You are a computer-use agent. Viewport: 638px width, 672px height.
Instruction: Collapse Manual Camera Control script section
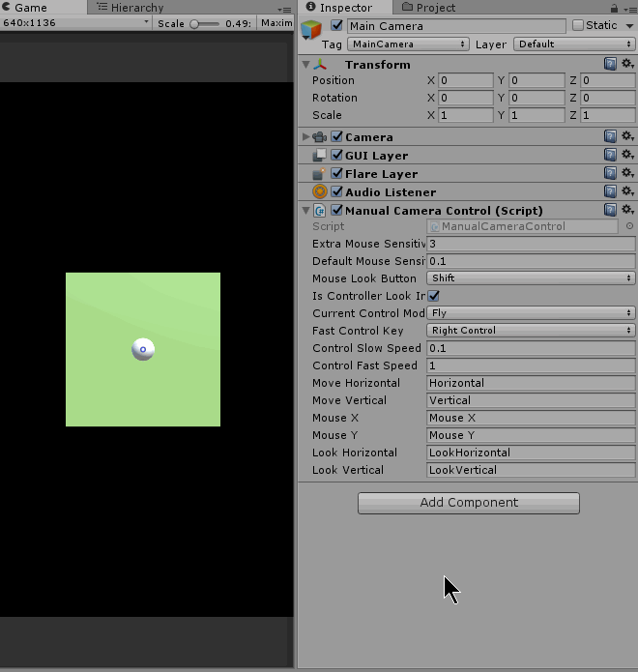(x=305, y=210)
